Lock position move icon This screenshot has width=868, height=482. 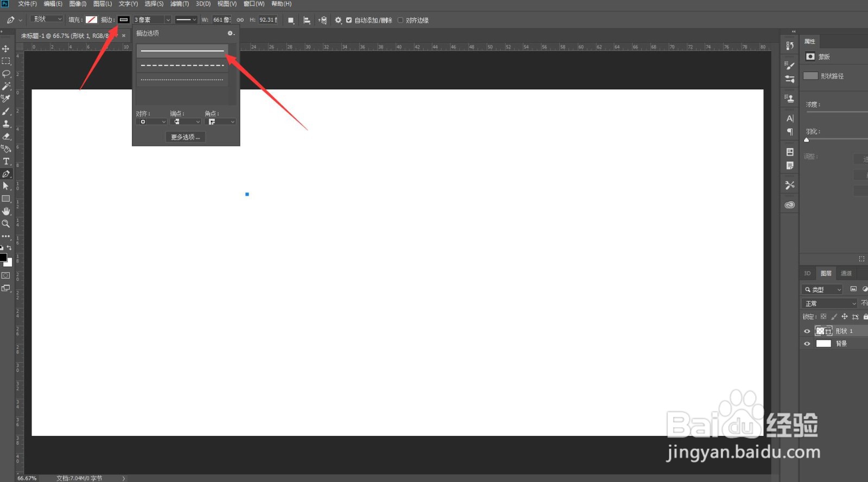844,317
